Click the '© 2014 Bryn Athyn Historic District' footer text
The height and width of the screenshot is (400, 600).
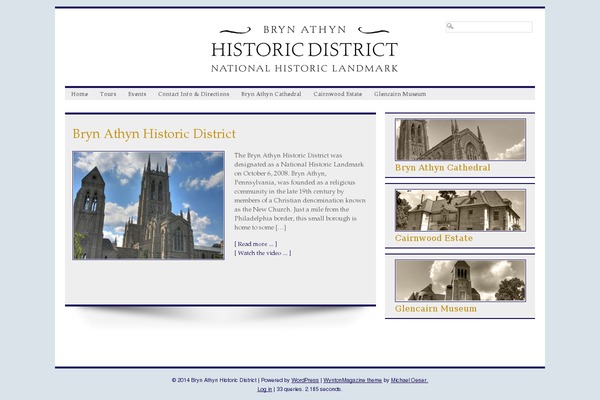[214, 380]
